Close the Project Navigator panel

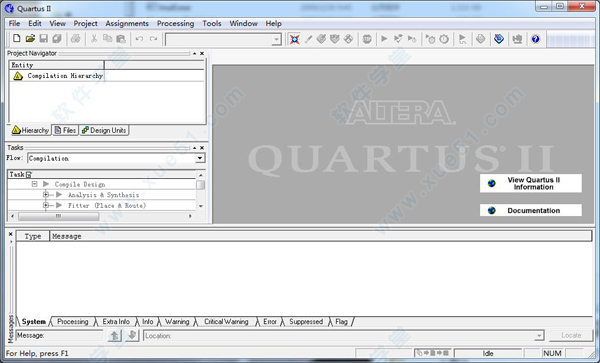pos(202,54)
